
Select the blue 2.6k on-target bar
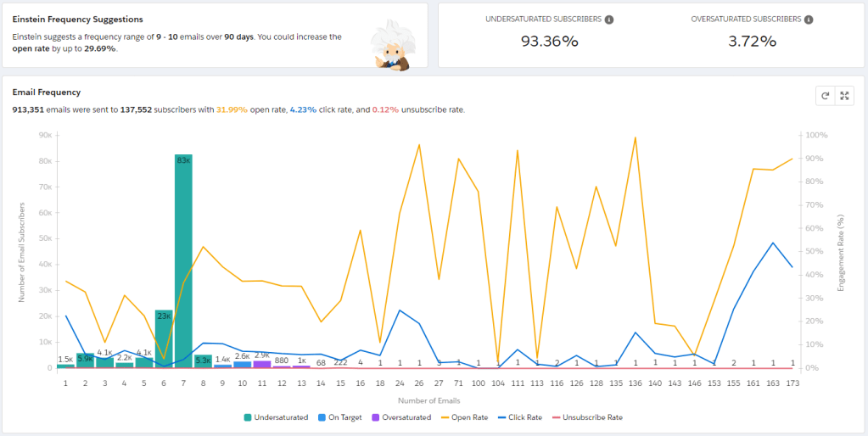pyautogui.click(x=243, y=365)
